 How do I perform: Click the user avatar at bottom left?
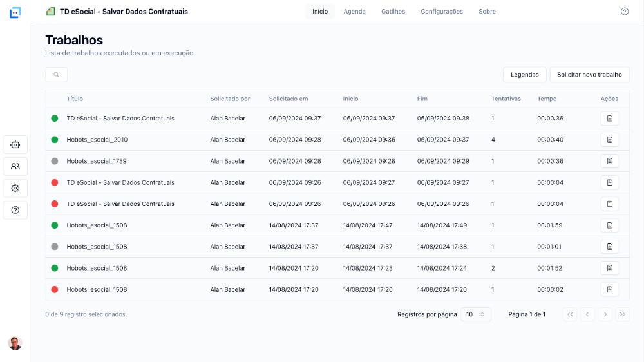(15, 343)
